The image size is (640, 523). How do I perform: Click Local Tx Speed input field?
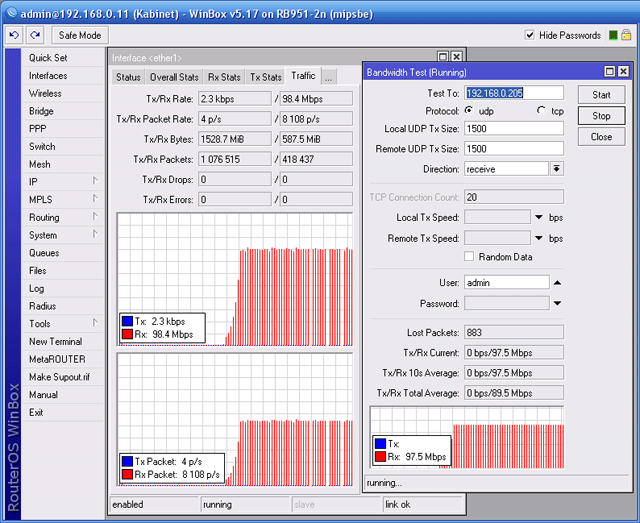coord(497,217)
